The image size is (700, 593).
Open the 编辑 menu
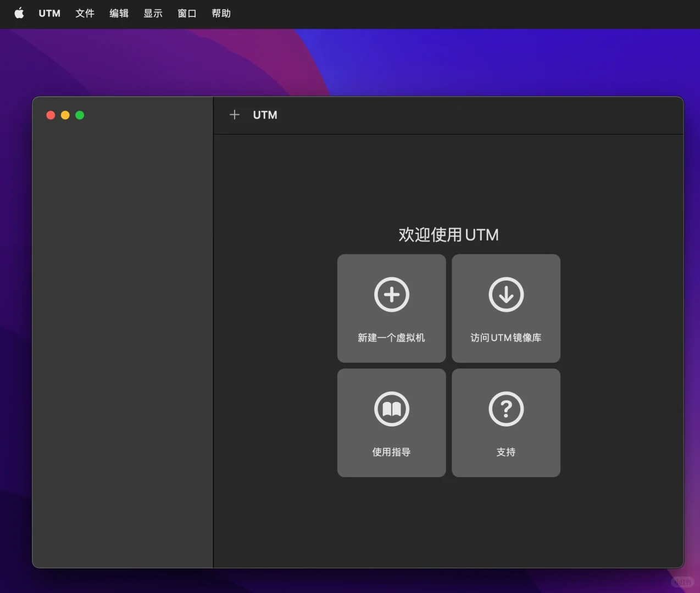tap(119, 13)
